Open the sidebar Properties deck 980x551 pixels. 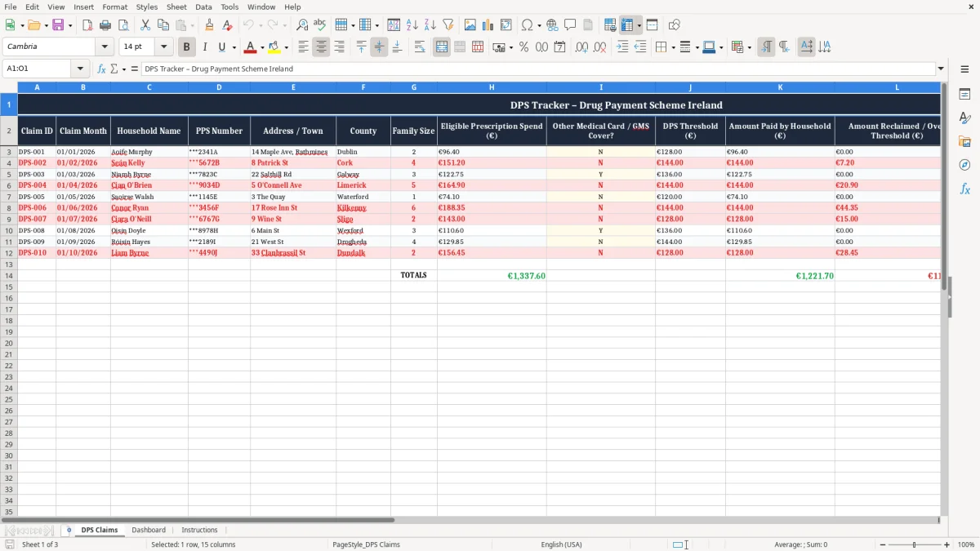pos(964,95)
